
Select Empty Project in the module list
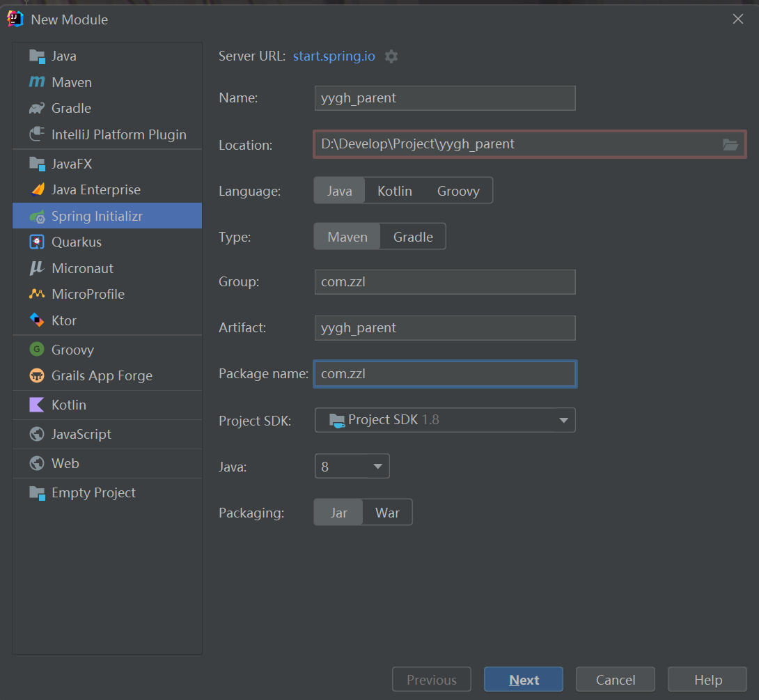point(93,492)
